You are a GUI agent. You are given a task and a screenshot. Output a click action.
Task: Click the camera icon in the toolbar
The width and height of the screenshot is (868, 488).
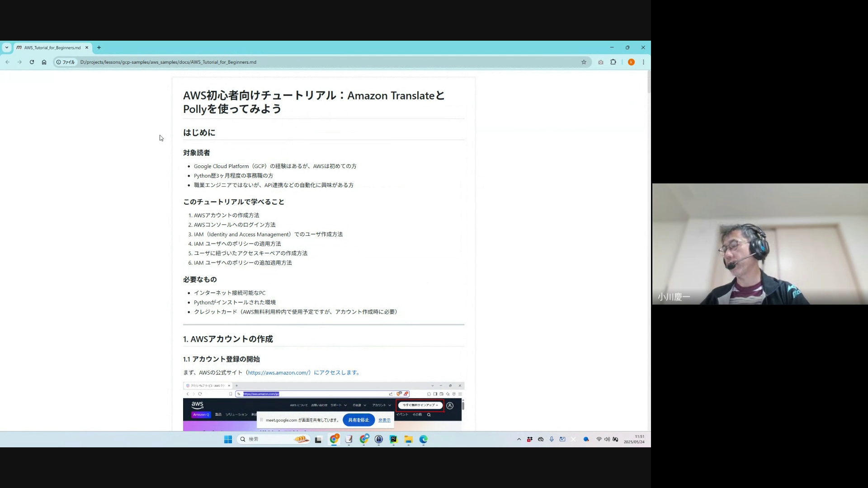pos(600,62)
